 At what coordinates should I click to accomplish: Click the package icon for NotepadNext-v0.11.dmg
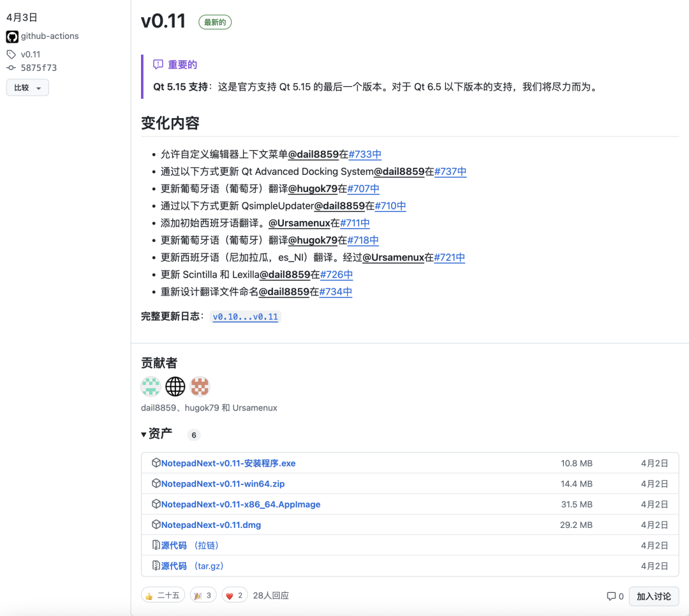coord(156,525)
